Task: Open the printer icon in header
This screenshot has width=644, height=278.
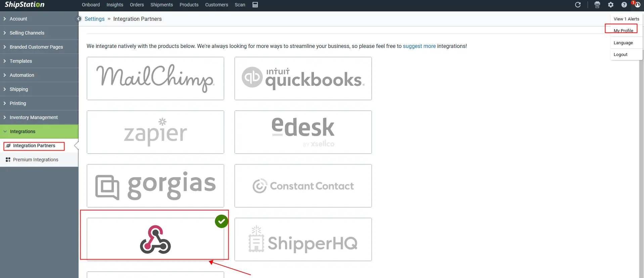Action: tap(597, 5)
